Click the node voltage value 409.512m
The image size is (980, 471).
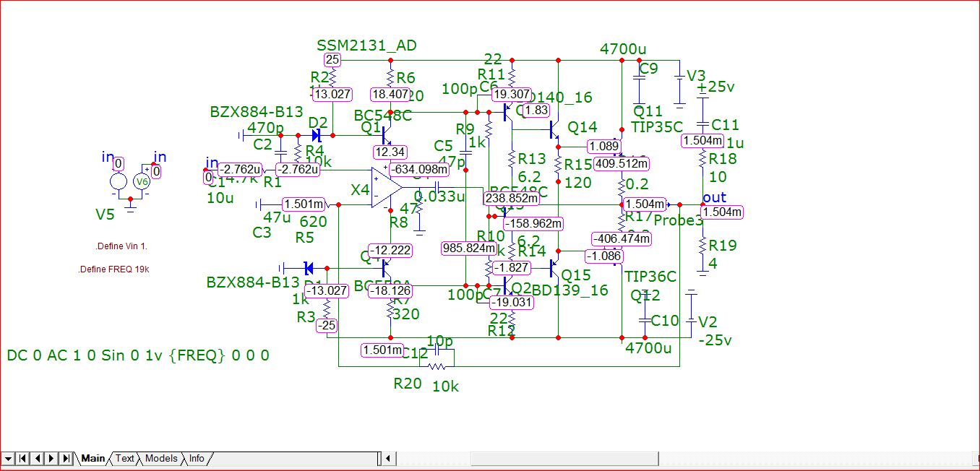pyautogui.click(x=622, y=163)
